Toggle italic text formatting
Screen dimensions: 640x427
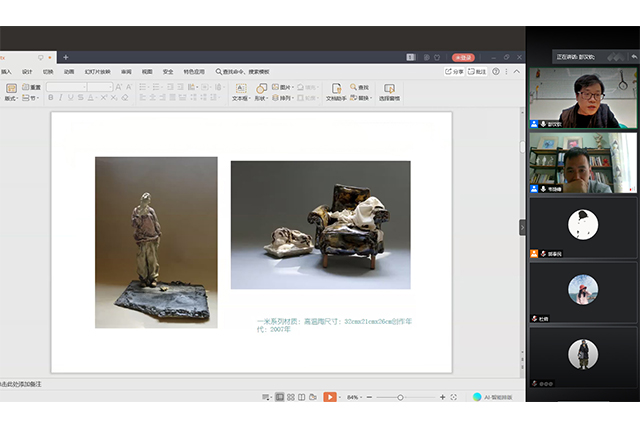click(61, 99)
